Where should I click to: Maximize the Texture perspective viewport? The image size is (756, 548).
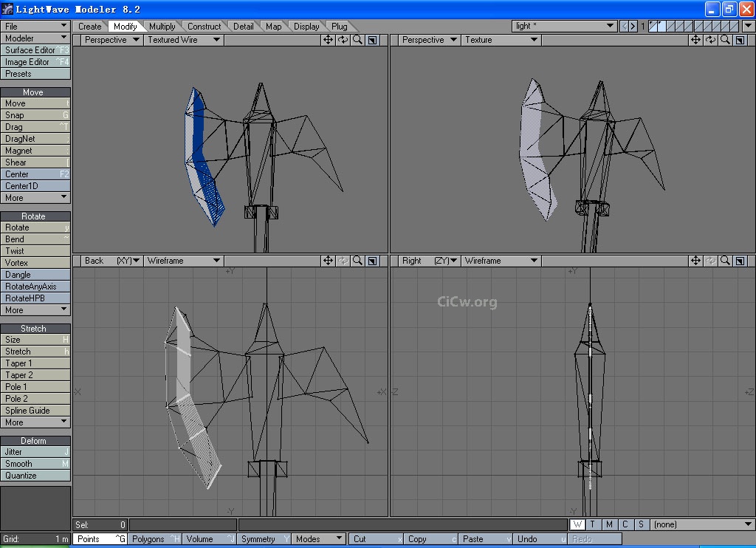click(x=740, y=40)
